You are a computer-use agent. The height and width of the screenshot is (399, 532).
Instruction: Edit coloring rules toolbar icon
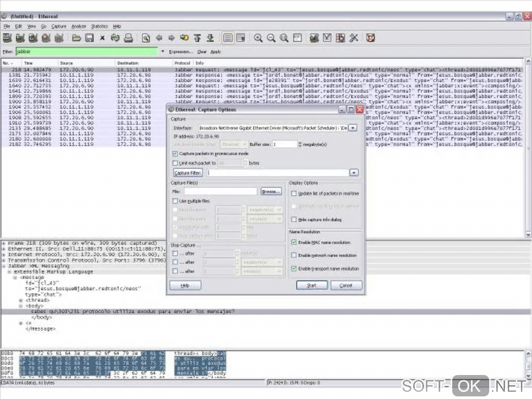(340, 38)
